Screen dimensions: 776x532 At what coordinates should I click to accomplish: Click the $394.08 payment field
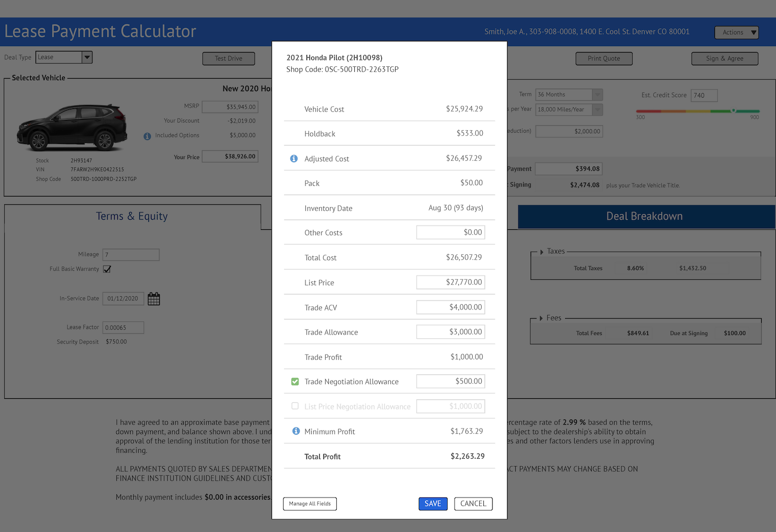(568, 169)
